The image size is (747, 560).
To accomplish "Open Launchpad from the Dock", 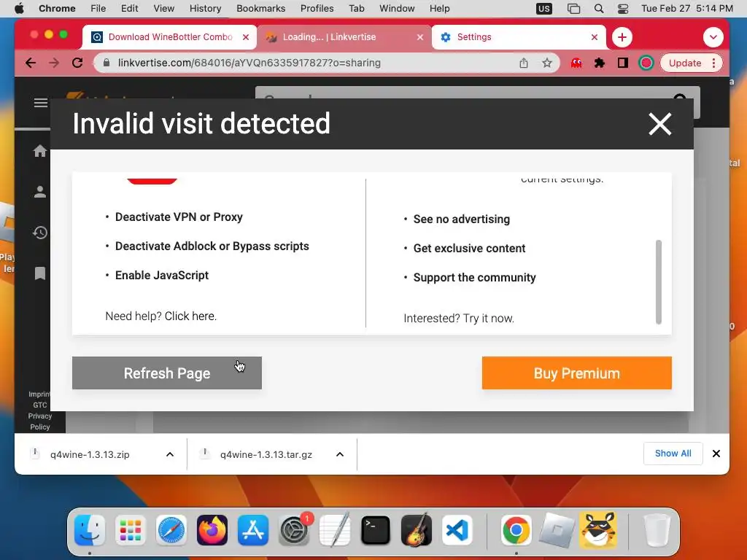I will click(x=131, y=530).
